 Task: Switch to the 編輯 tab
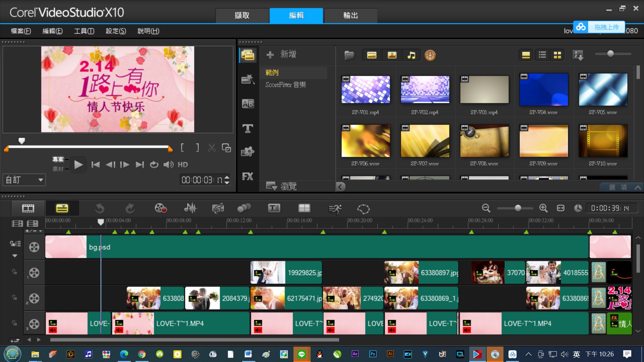click(x=297, y=15)
